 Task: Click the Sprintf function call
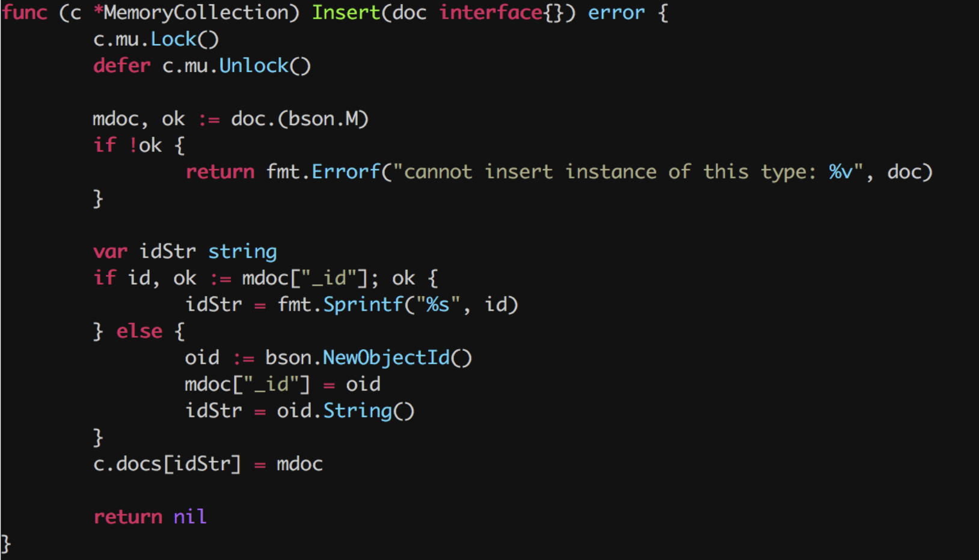(x=363, y=305)
